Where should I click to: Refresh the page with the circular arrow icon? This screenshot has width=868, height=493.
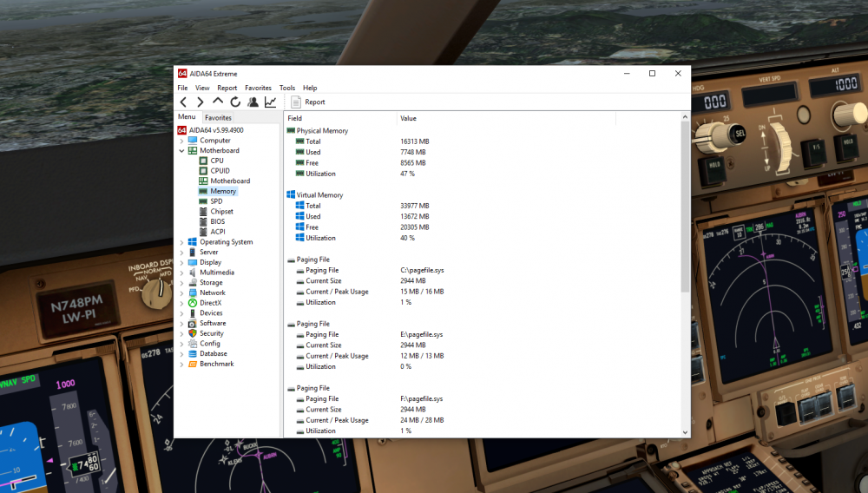coord(235,102)
